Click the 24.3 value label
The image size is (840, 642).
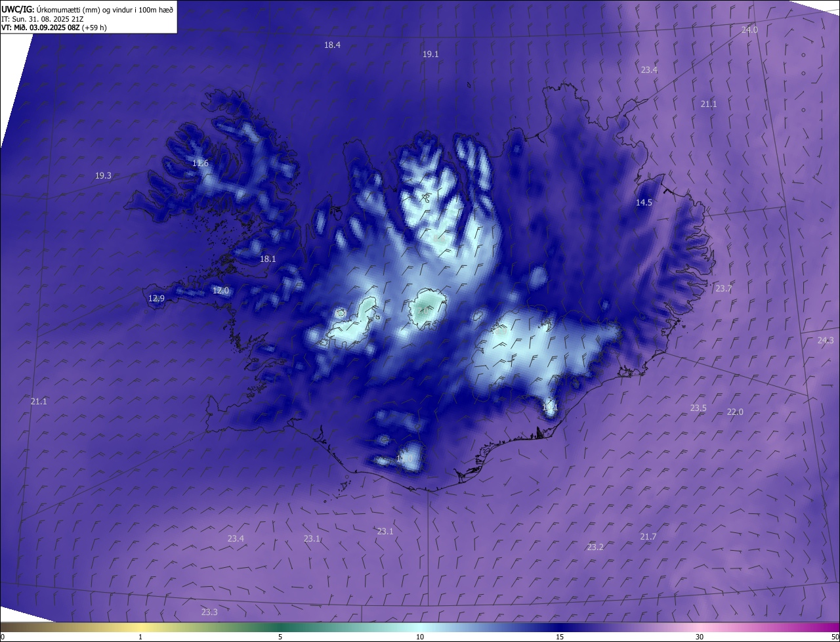tap(826, 340)
